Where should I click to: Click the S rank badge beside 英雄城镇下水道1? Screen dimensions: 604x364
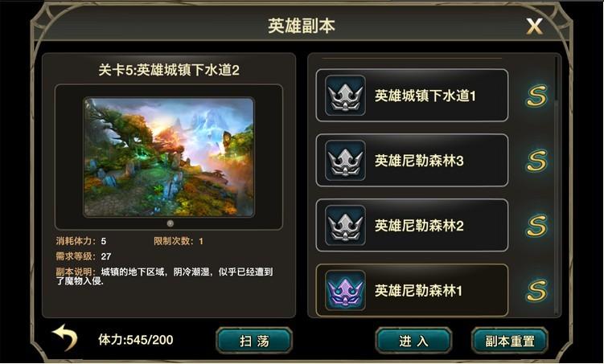[x=536, y=96]
